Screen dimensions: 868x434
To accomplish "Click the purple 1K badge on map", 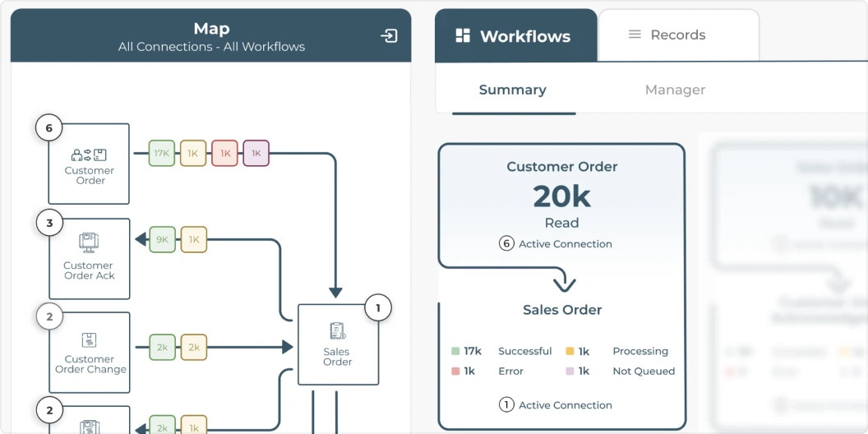I will click(256, 154).
